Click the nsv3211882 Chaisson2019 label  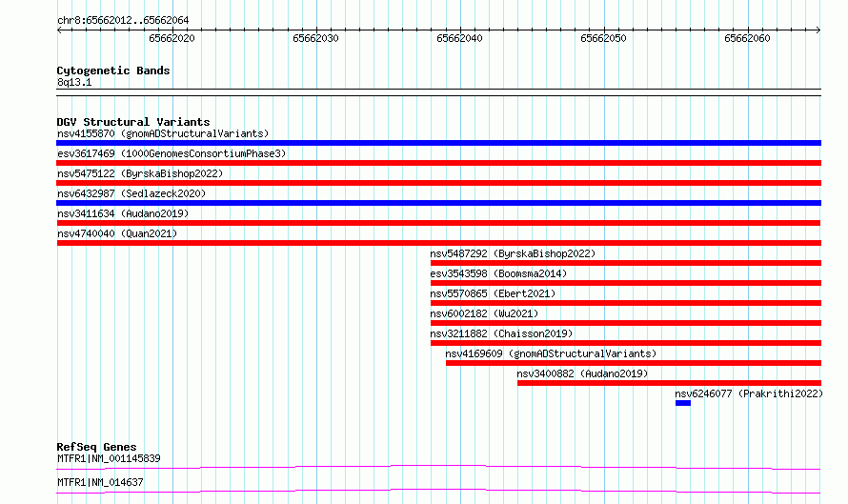coord(501,333)
